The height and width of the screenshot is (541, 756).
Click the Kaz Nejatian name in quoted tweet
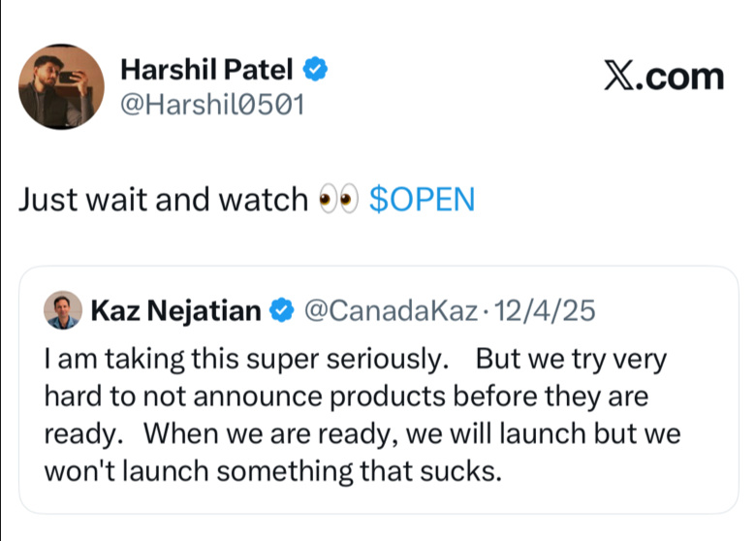tap(176, 310)
